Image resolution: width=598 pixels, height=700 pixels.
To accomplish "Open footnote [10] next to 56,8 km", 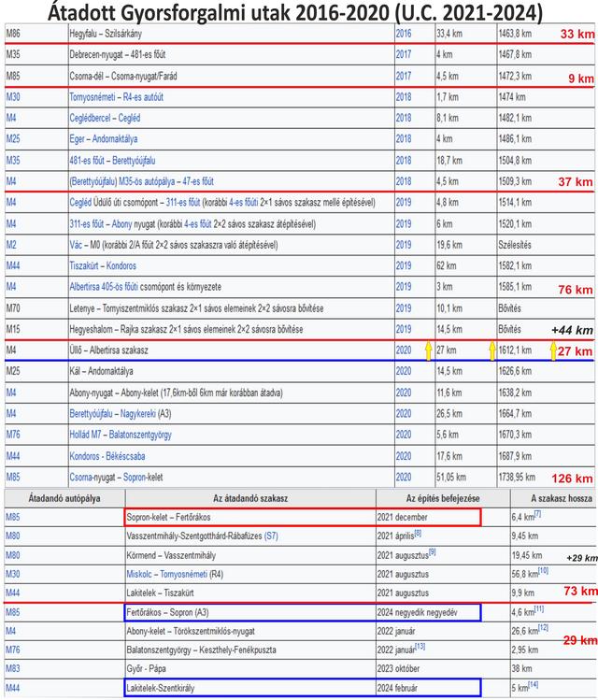I will (x=543, y=571).
